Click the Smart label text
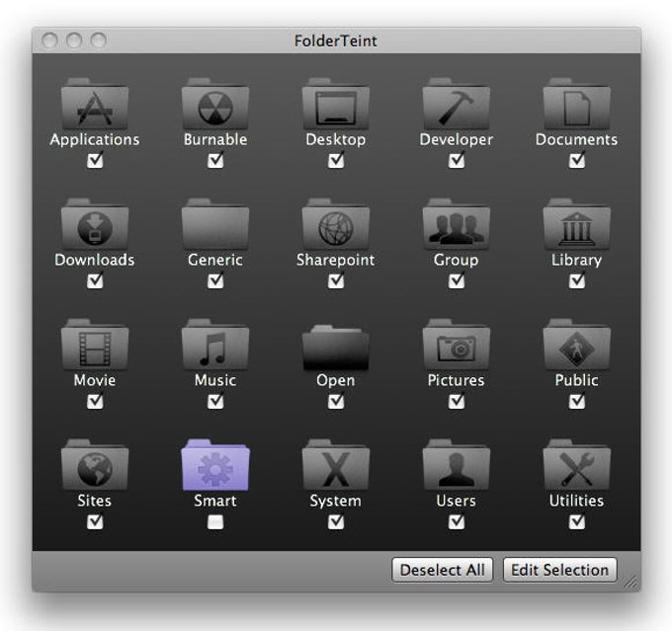 click(x=215, y=501)
